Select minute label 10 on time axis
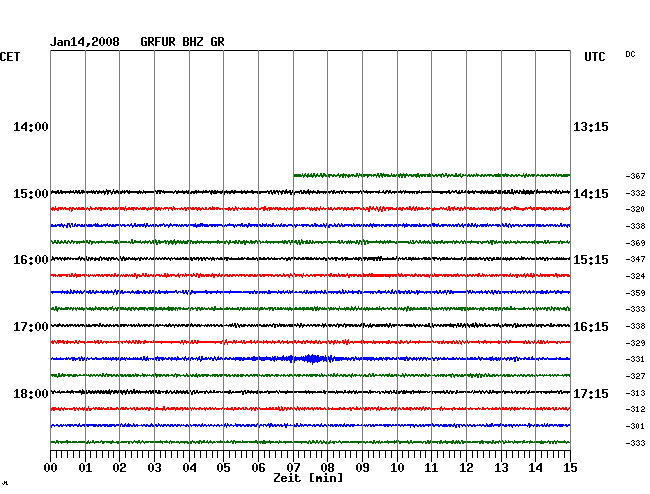 (397, 468)
